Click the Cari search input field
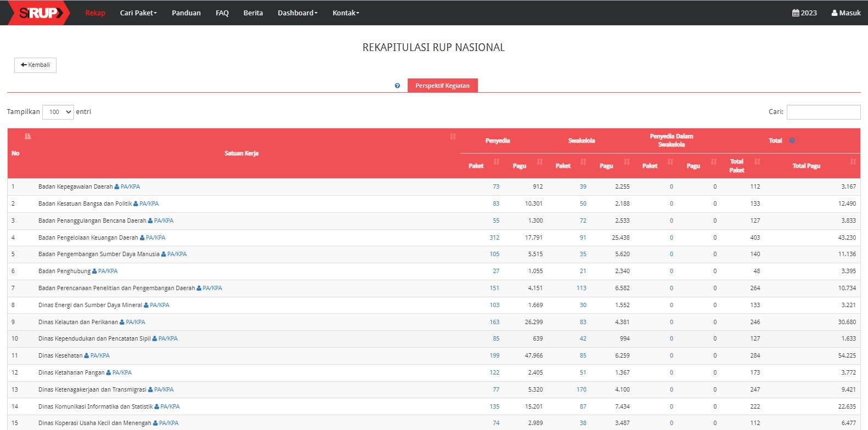 coord(824,112)
